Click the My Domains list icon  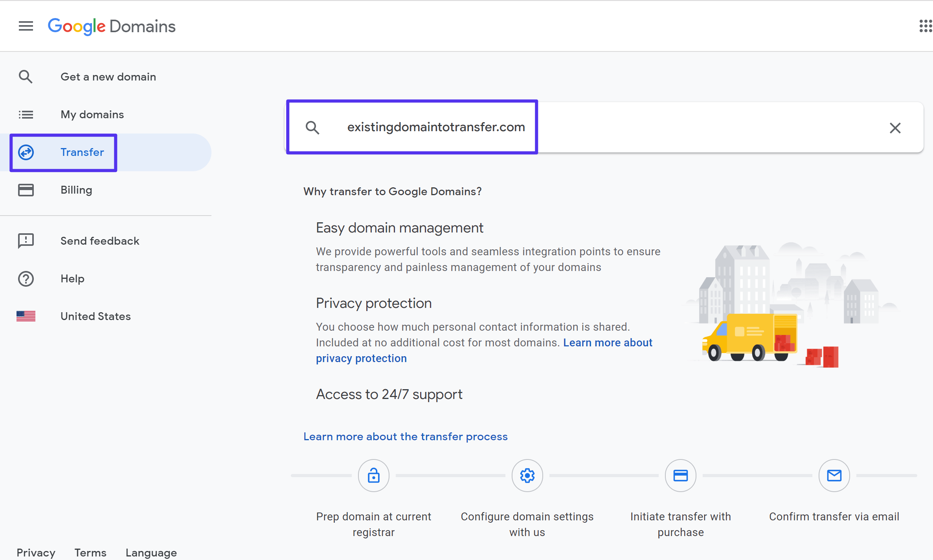[x=25, y=114]
